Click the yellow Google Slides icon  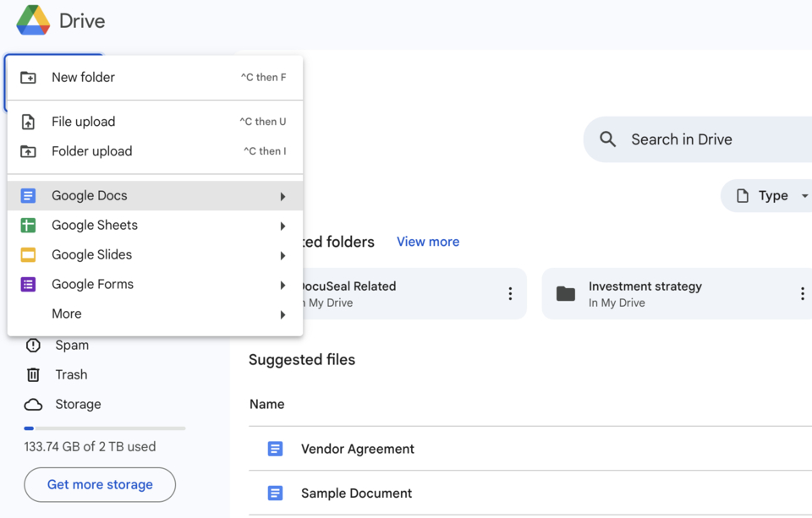coord(28,255)
